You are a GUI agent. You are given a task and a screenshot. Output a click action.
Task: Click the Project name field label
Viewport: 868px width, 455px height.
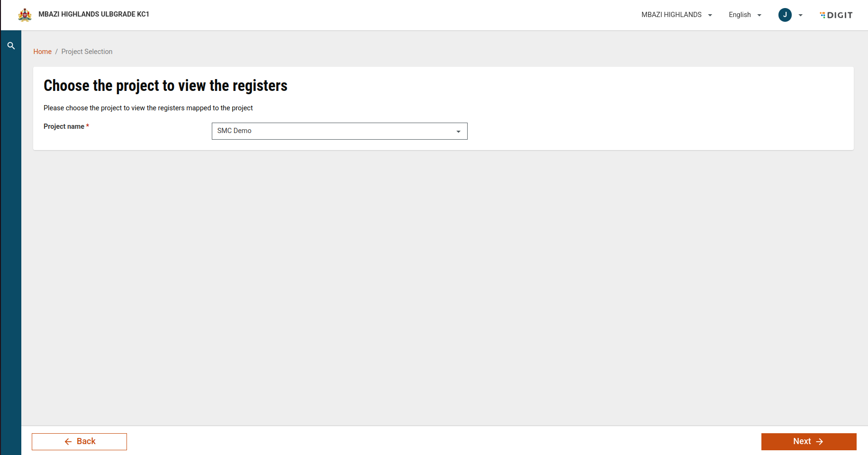coord(64,126)
